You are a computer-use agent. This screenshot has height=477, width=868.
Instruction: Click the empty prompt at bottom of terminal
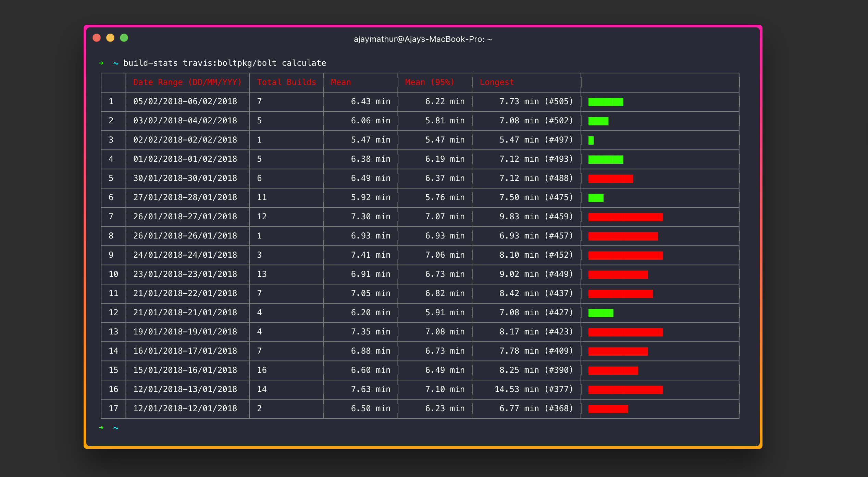(116, 428)
